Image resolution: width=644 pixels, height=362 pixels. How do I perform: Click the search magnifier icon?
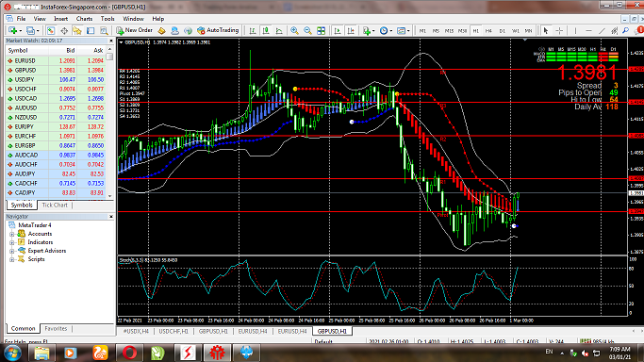[626, 30]
